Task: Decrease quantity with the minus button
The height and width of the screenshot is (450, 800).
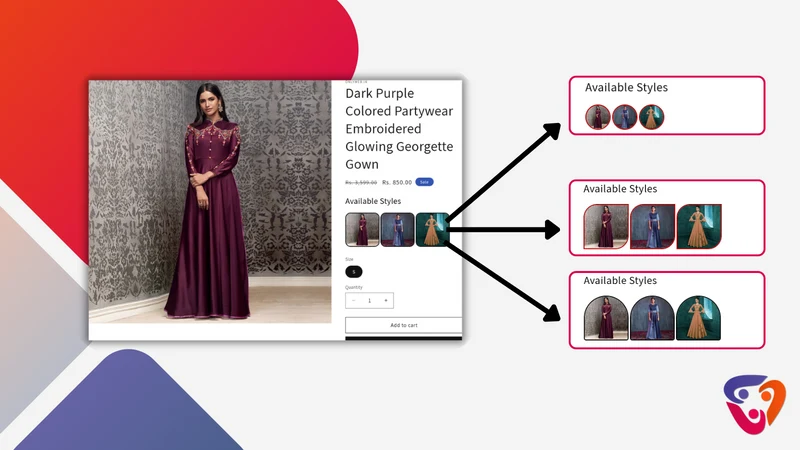Action: (x=354, y=301)
